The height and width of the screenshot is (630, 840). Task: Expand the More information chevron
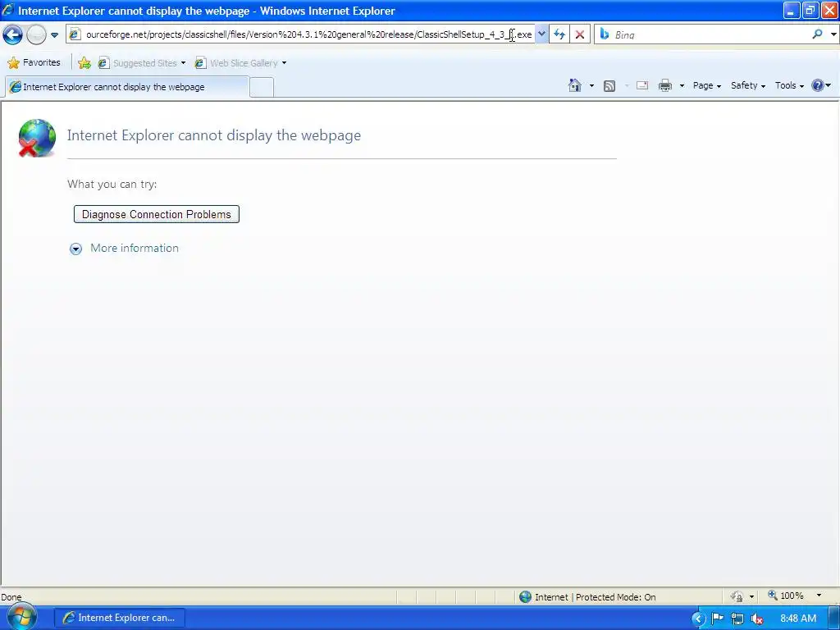click(x=75, y=249)
